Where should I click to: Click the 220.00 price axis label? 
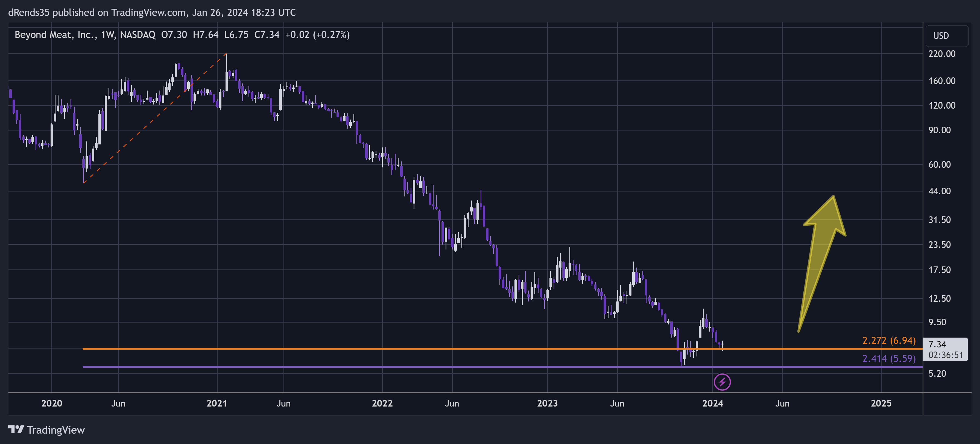click(941, 54)
